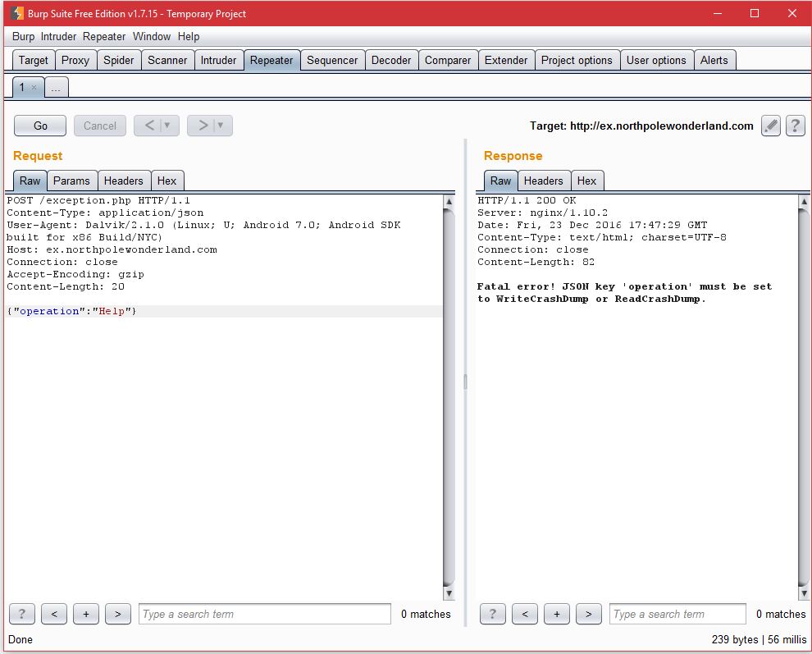Screen dimensions: 812x654
Task: Go to previous match in response search
Action: (x=525, y=614)
